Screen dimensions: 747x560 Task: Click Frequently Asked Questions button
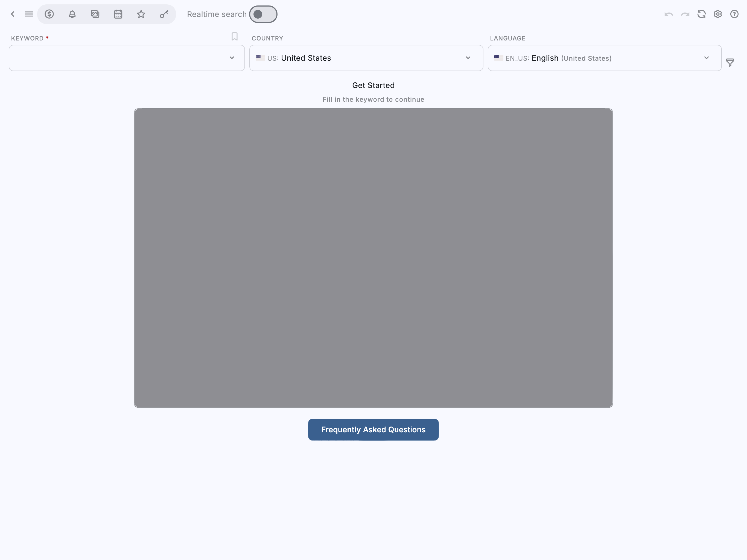[x=373, y=430]
